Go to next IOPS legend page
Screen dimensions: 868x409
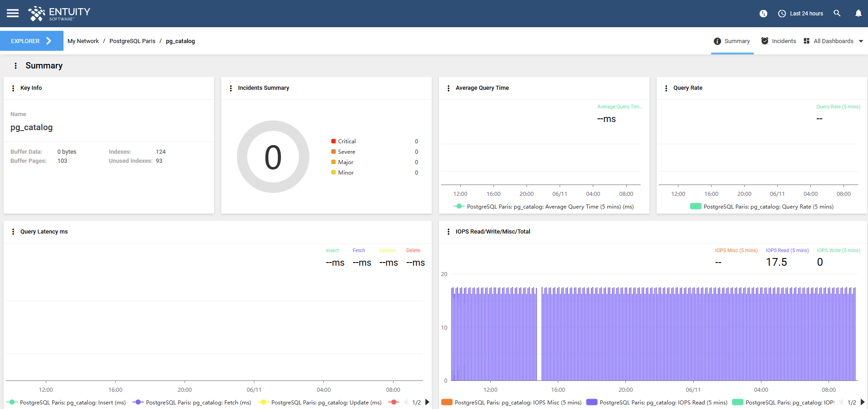[863, 402]
